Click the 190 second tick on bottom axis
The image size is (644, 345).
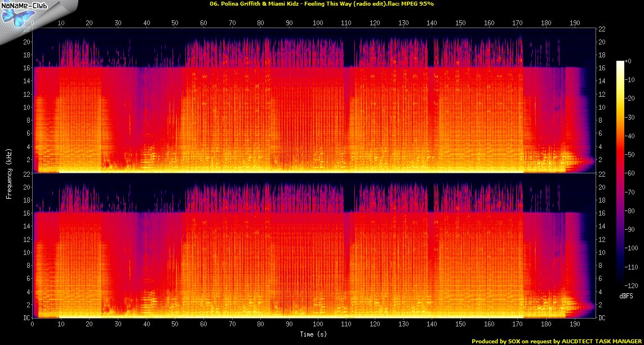pyautogui.click(x=574, y=325)
